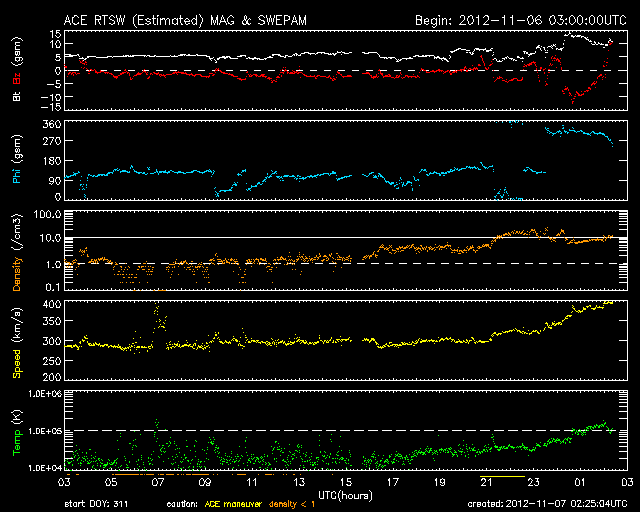Click the '07' hour label on time axis

pyautogui.click(x=158, y=483)
